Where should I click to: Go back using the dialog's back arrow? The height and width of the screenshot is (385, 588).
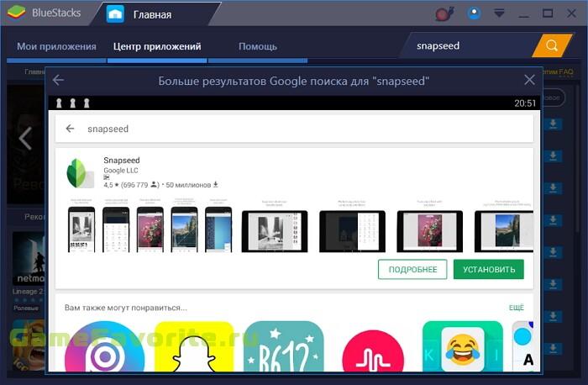[58, 80]
